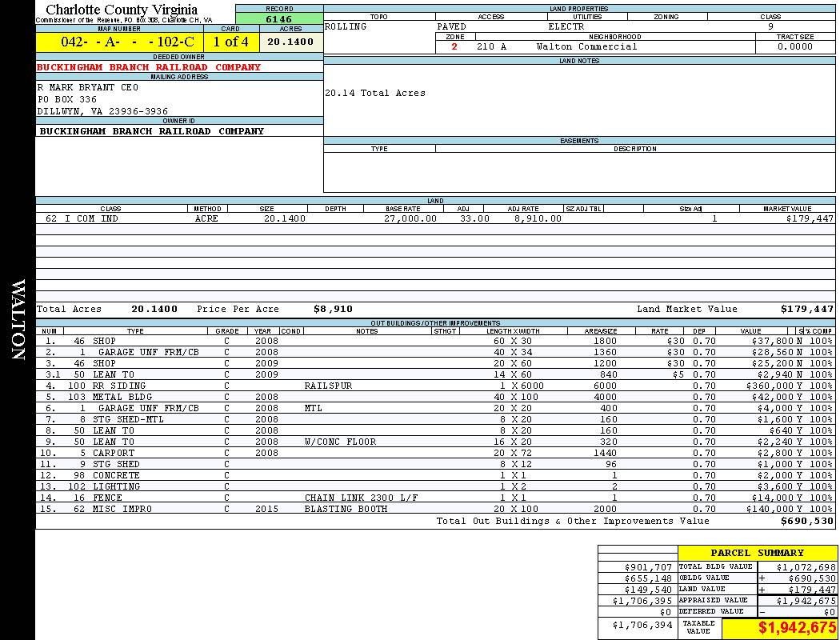Click the acres value 20.1400 in header
840x640 pixels.
[x=290, y=42]
